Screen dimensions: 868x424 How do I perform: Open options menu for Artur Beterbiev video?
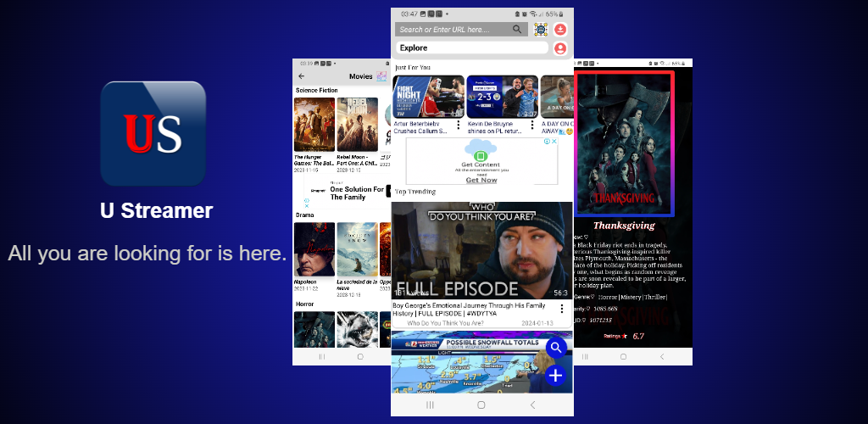click(x=459, y=126)
